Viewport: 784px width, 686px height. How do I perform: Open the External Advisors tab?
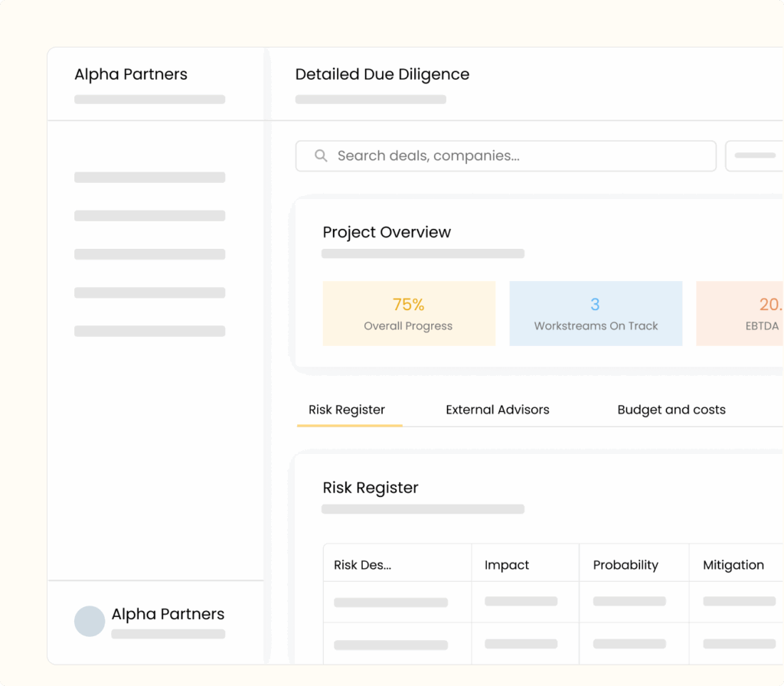[497, 410]
